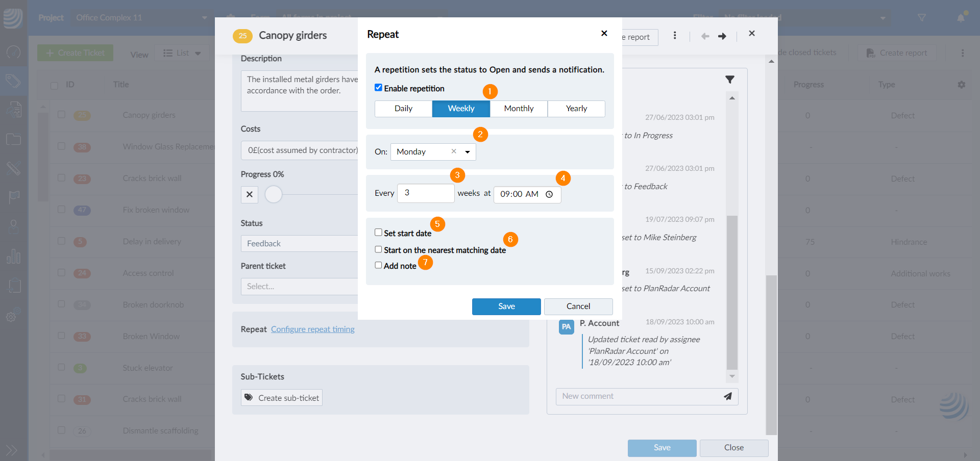Open the three-dot more options menu

tap(675, 35)
